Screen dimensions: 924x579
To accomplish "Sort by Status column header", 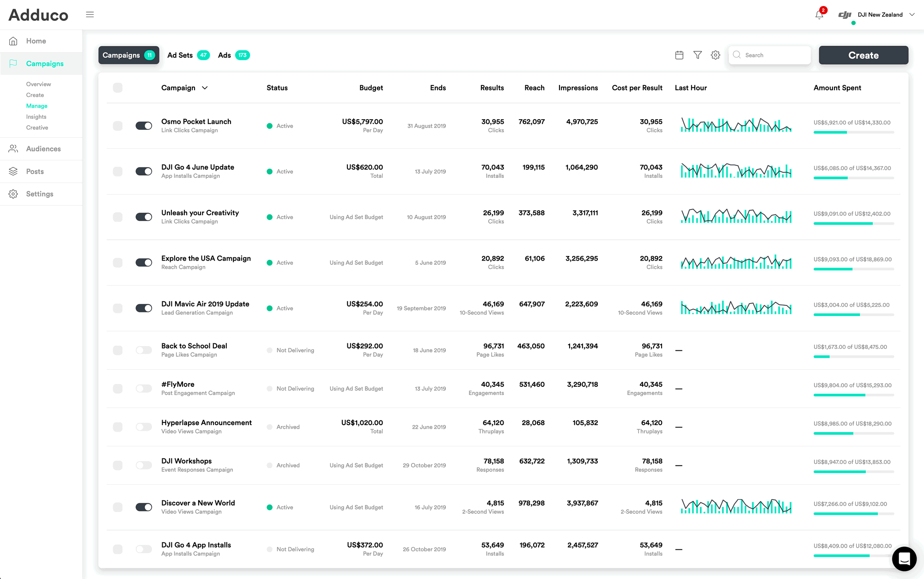I will (x=277, y=88).
